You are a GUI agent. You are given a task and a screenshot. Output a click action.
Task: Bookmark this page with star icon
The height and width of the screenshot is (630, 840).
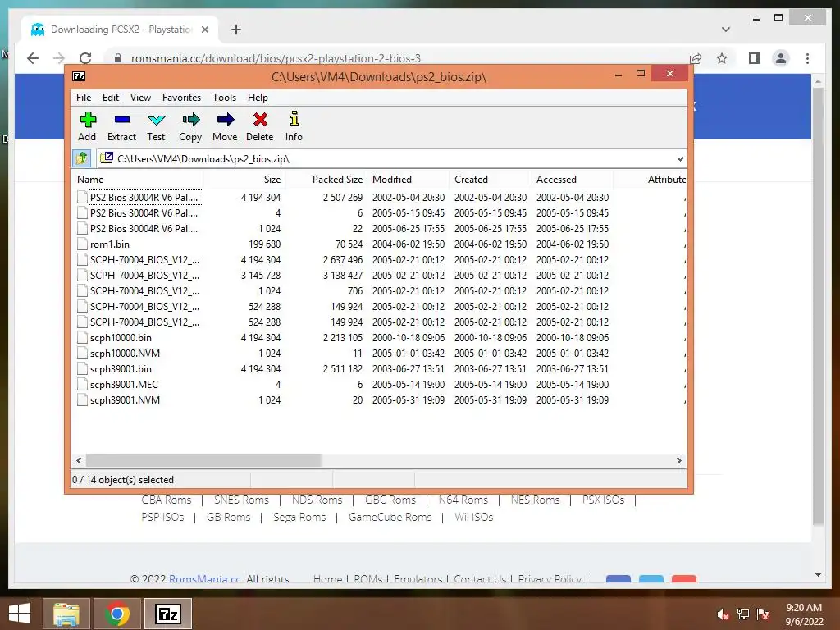pyautogui.click(x=722, y=58)
